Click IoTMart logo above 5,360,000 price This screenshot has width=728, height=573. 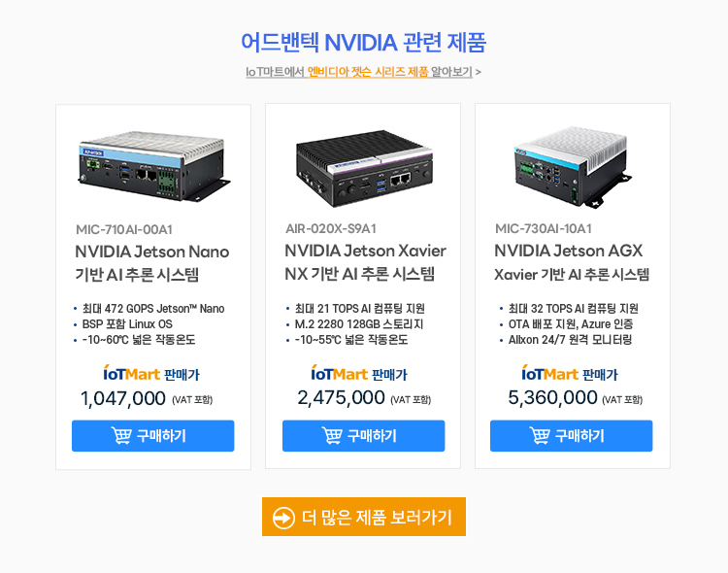coord(549,373)
